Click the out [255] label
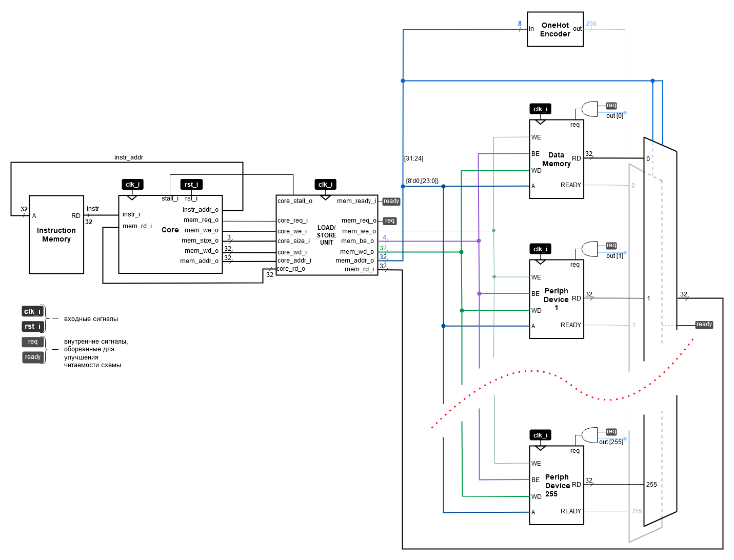 tap(611, 442)
